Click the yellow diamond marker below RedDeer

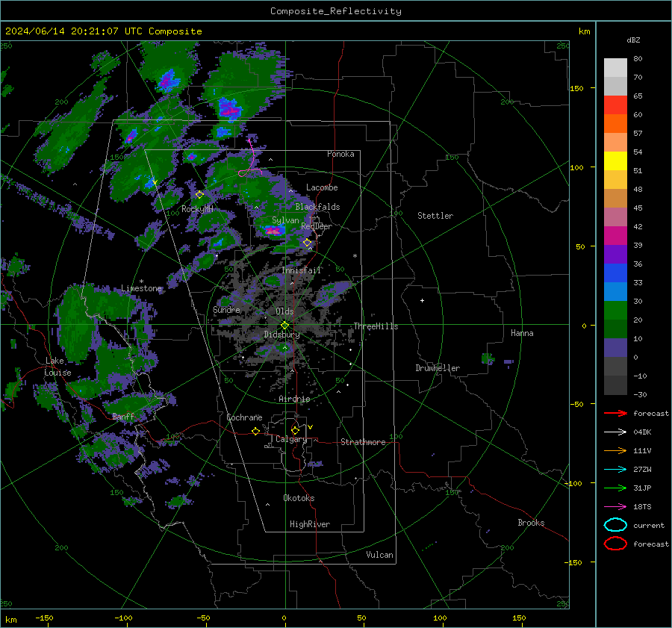[x=308, y=243]
